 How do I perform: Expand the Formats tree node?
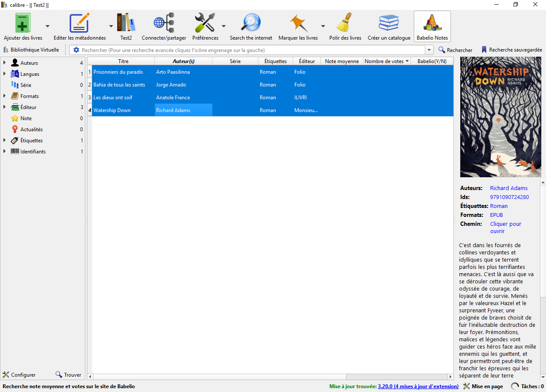tap(4, 96)
